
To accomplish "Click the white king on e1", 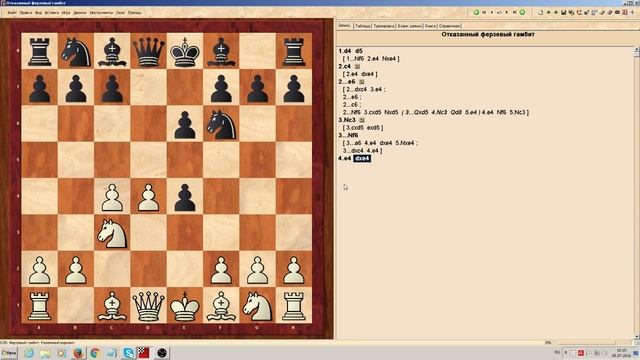I will [x=184, y=306].
